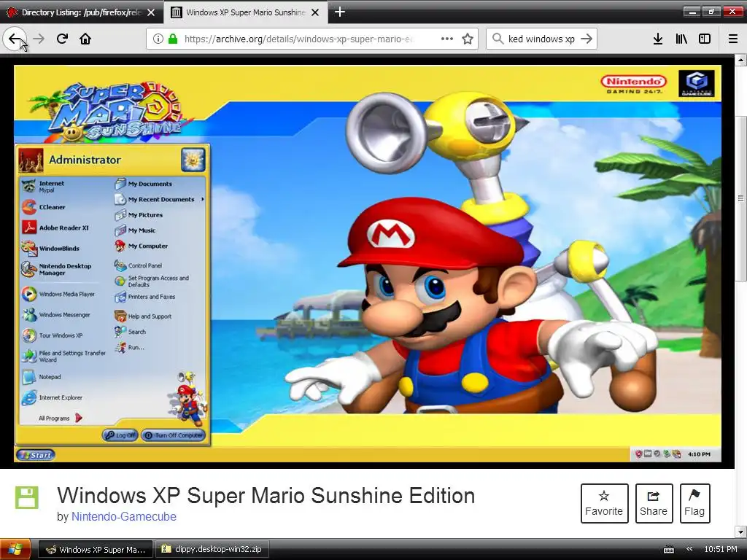The width and height of the screenshot is (747, 560).
Task: Bookmark this page with the star icon
Action: [468, 39]
